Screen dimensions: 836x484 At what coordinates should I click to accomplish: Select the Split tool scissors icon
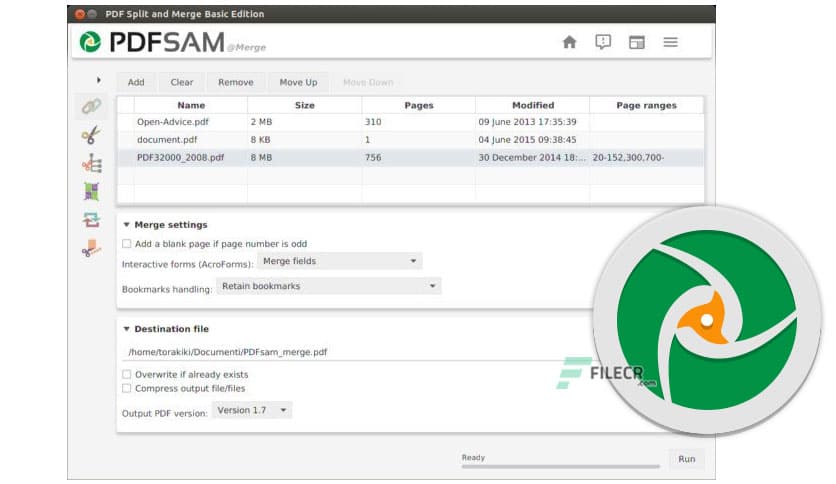tap(91, 135)
